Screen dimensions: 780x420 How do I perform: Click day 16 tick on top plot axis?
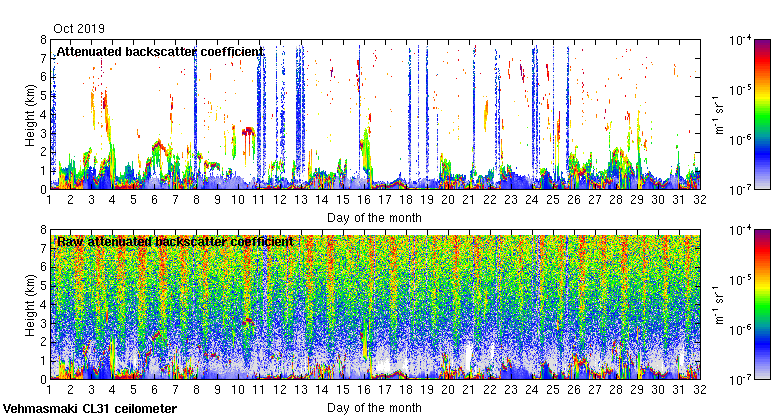click(364, 200)
